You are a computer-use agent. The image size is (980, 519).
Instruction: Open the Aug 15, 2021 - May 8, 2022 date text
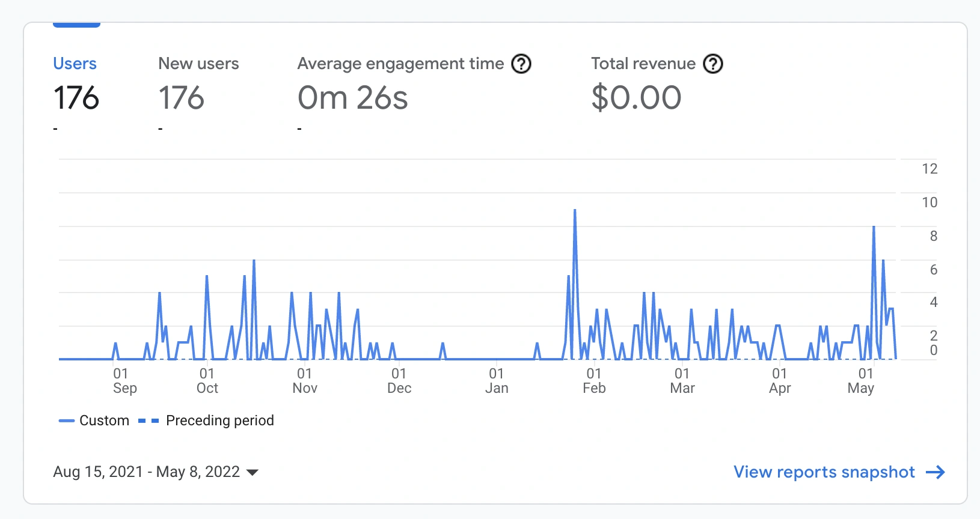coord(146,472)
